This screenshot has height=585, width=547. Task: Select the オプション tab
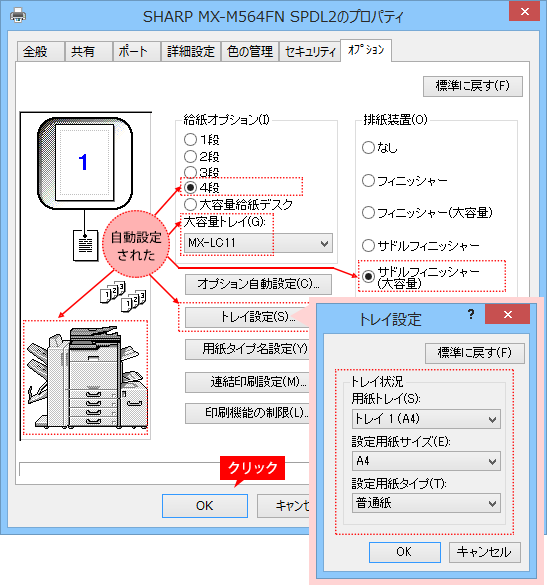[x=366, y=50]
